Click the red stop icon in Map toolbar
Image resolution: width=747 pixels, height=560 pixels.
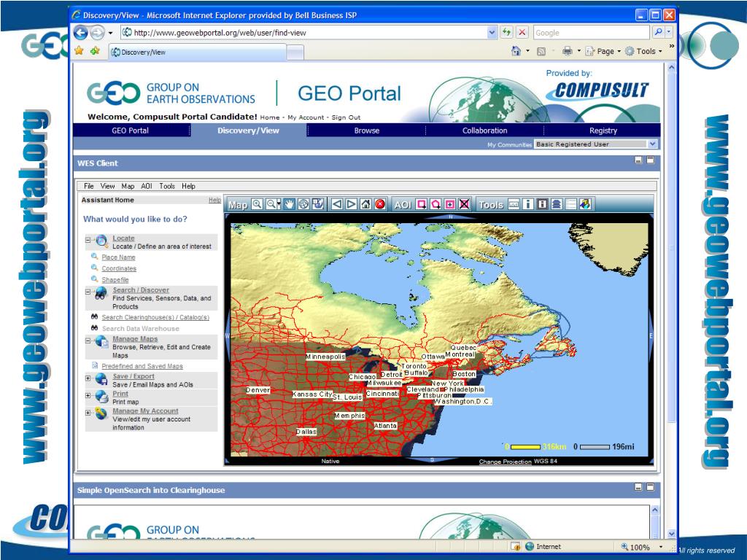(379, 204)
